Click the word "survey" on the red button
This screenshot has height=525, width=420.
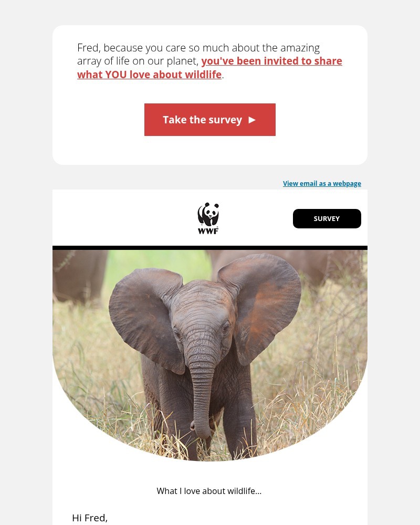tap(225, 120)
